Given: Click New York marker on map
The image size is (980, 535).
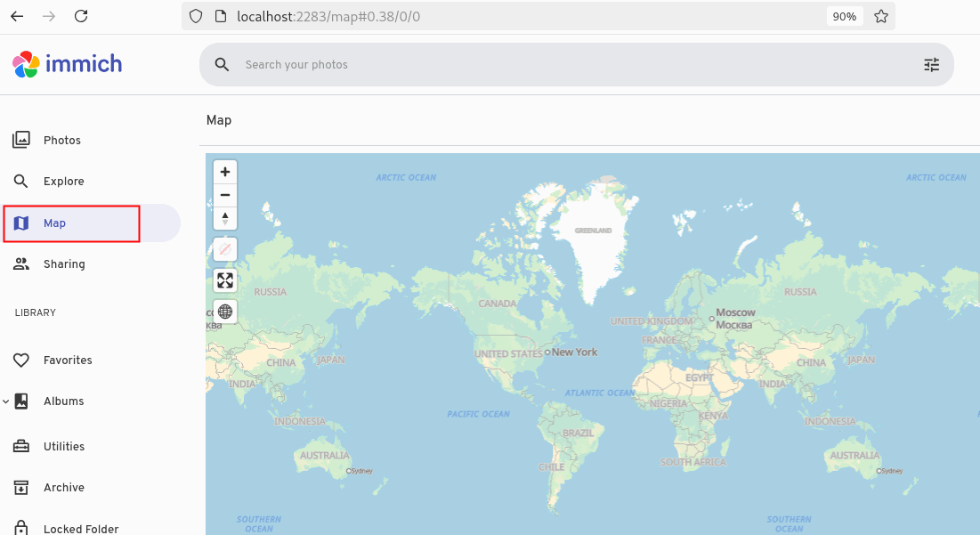Looking at the screenshot, I should (x=547, y=353).
